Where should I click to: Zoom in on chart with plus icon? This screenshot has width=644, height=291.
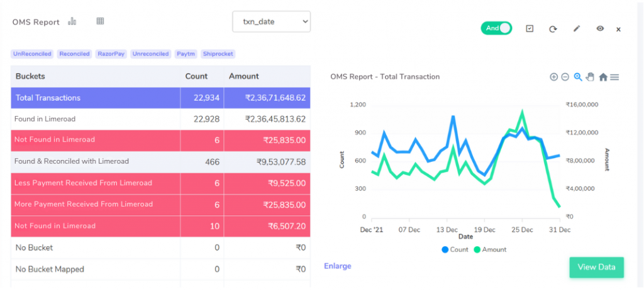tap(553, 77)
